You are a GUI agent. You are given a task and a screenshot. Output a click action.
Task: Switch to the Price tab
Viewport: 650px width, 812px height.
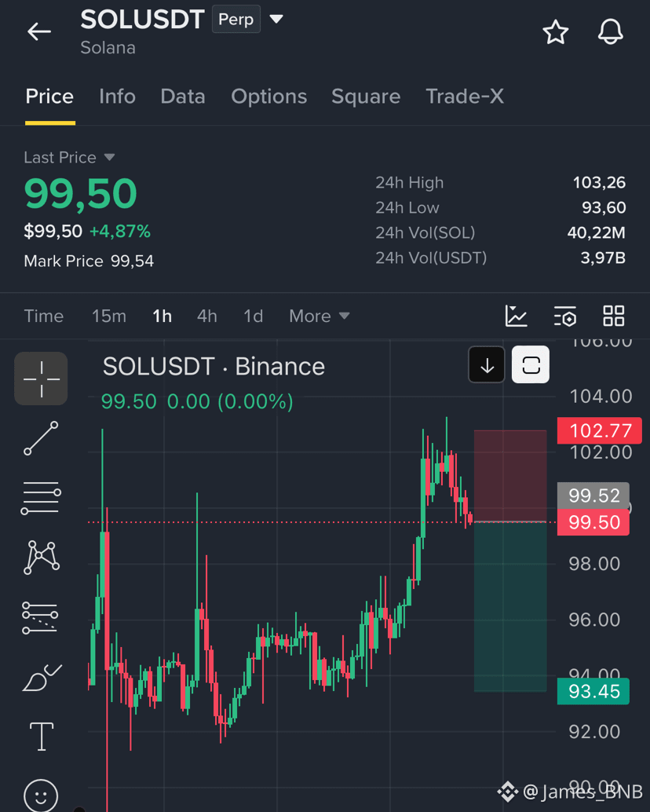click(49, 97)
